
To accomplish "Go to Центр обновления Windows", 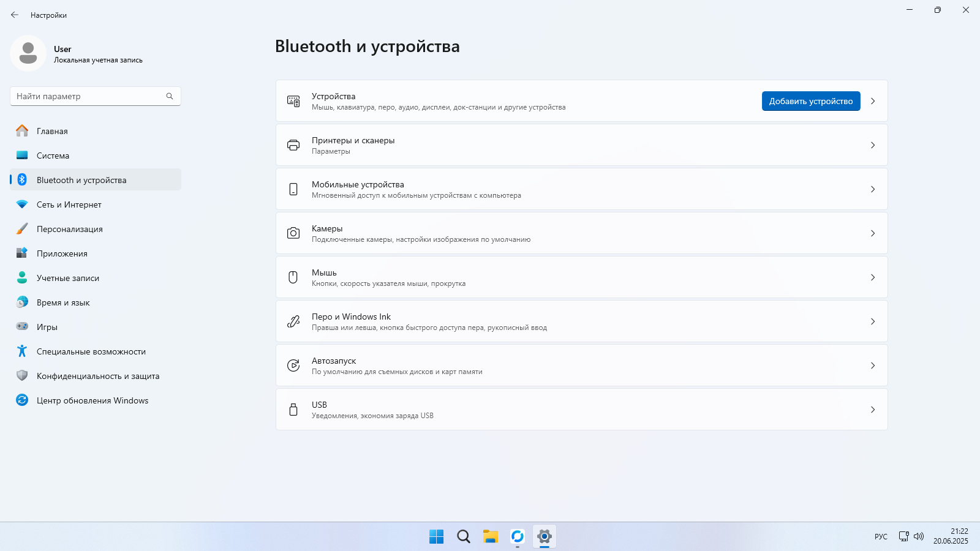I will (96, 400).
